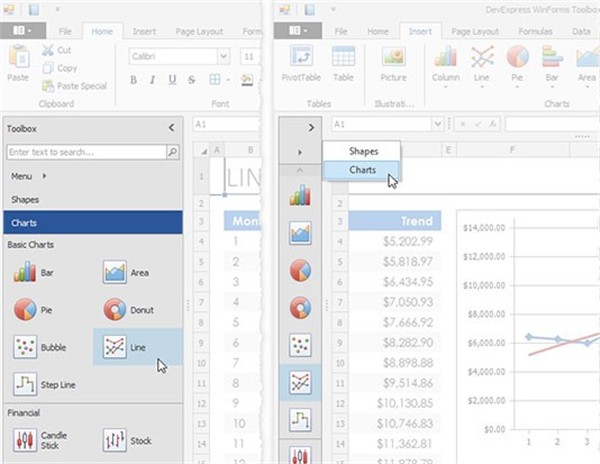Switch to the Home tab in the left window

(102, 31)
